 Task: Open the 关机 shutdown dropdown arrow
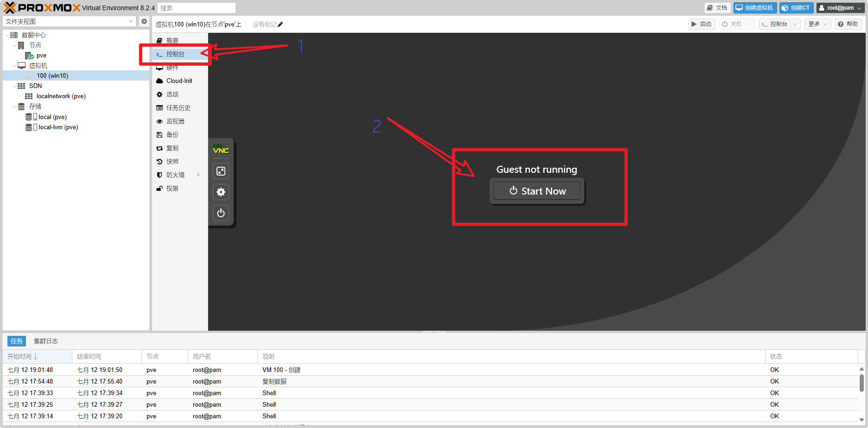pos(750,24)
